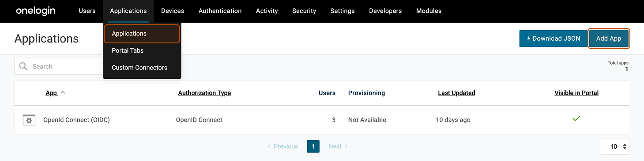The width and height of the screenshot is (644, 161).
Task: Click the Provisioning column header
Action: click(x=366, y=93)
